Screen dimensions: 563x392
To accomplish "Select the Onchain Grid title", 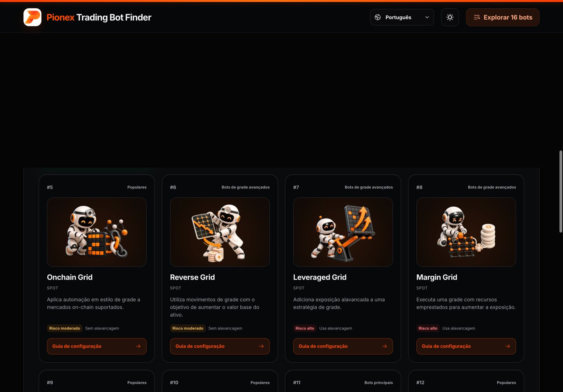I will 70,277.
